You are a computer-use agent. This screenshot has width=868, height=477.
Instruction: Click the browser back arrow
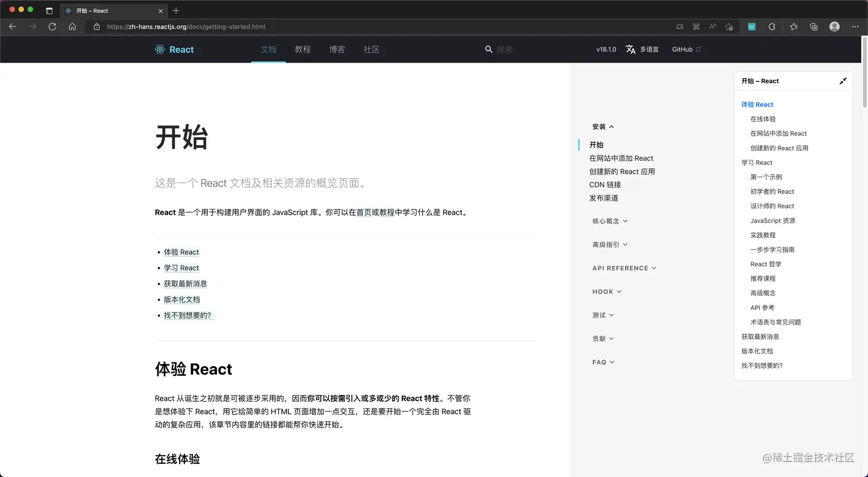tap(13, 26)
